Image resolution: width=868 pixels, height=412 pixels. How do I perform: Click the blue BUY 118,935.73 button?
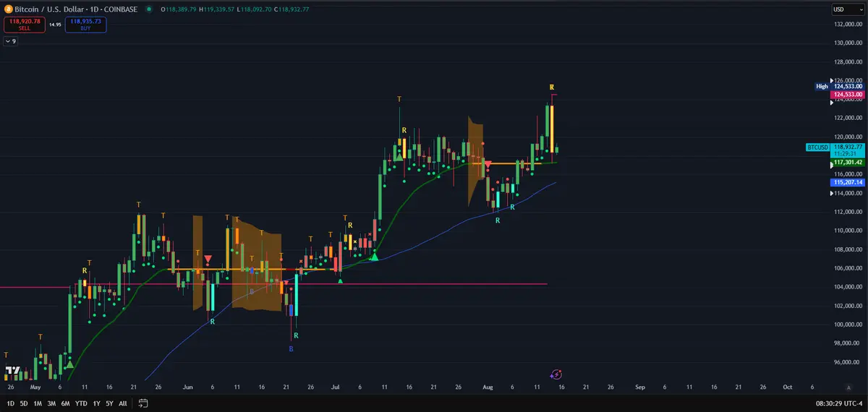(86, 24)
